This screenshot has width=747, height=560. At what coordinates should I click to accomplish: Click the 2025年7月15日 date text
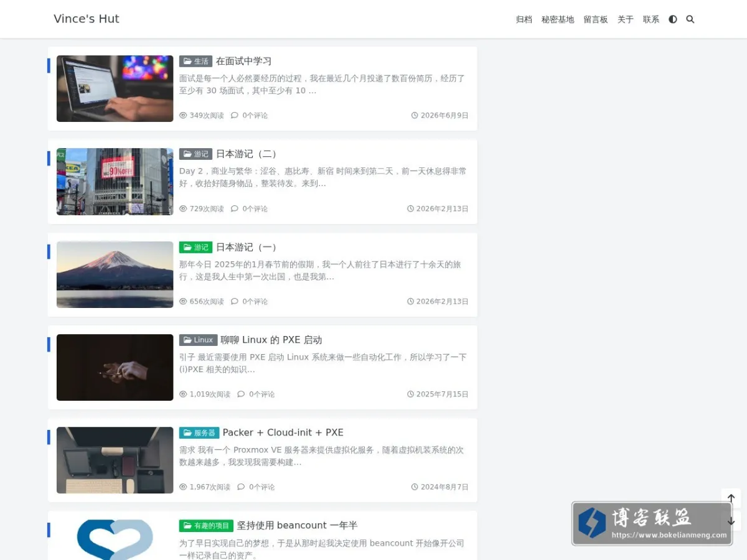point(443,394)
